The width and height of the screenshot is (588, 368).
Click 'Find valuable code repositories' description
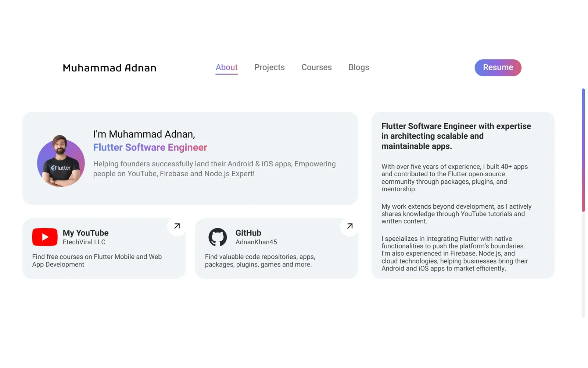[x=260, y=261]
